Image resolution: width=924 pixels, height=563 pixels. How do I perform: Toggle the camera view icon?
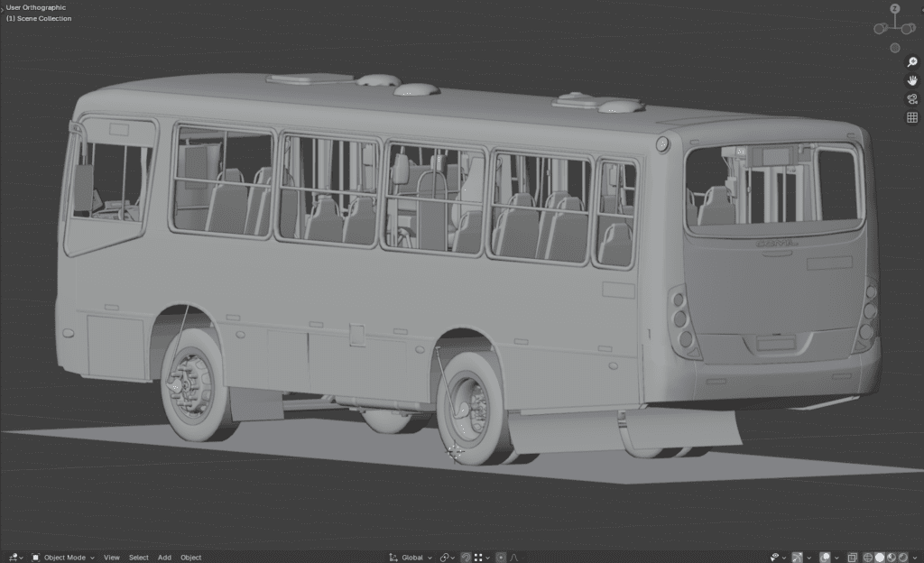[912, 99]
